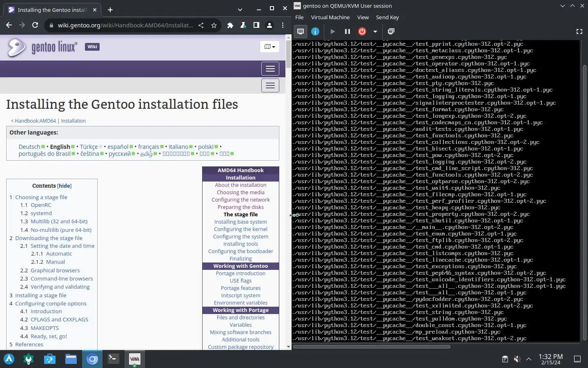Expand the grey bar hamburger menu
Screen dimensions: 588x368
tap(270, 85)
